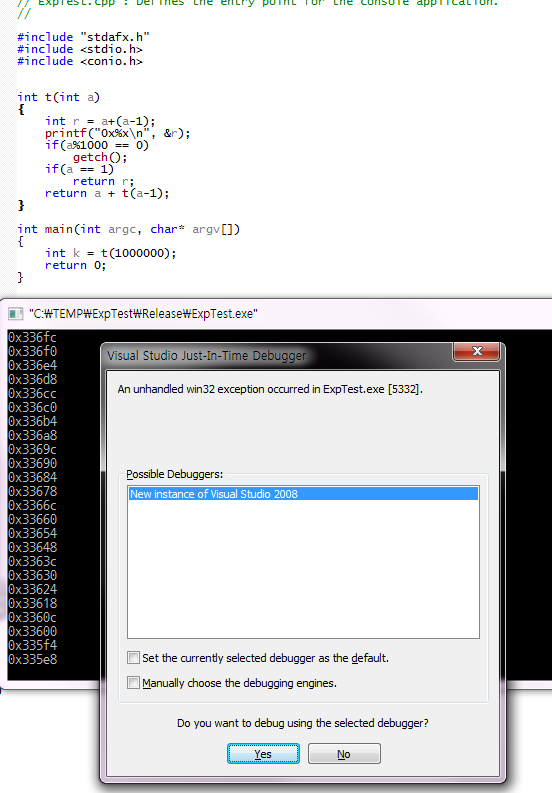
Task: Click console output line 0x336cc
Action: (32, 393)
